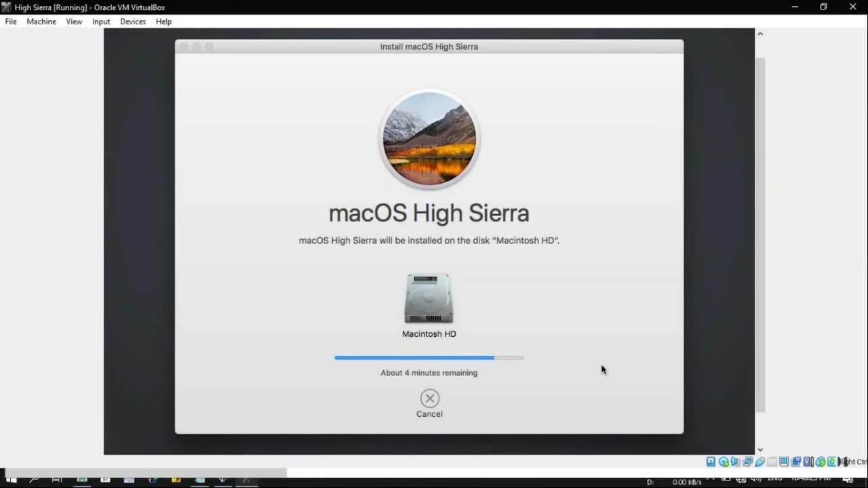Expand the Devices menu
868x488 pixels.
coord(133,22)
